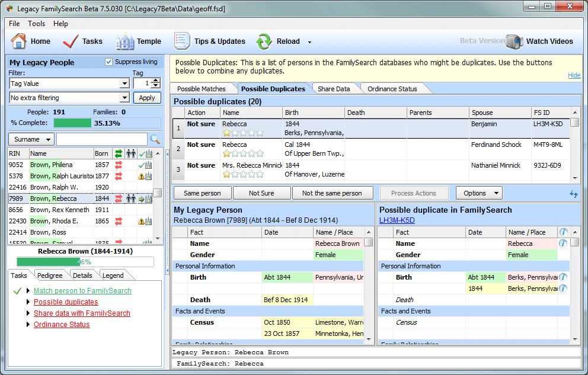Click the family icon in Brown, Rebecca row
Viewport: 588px width, 375px height.
pos(131,198)
